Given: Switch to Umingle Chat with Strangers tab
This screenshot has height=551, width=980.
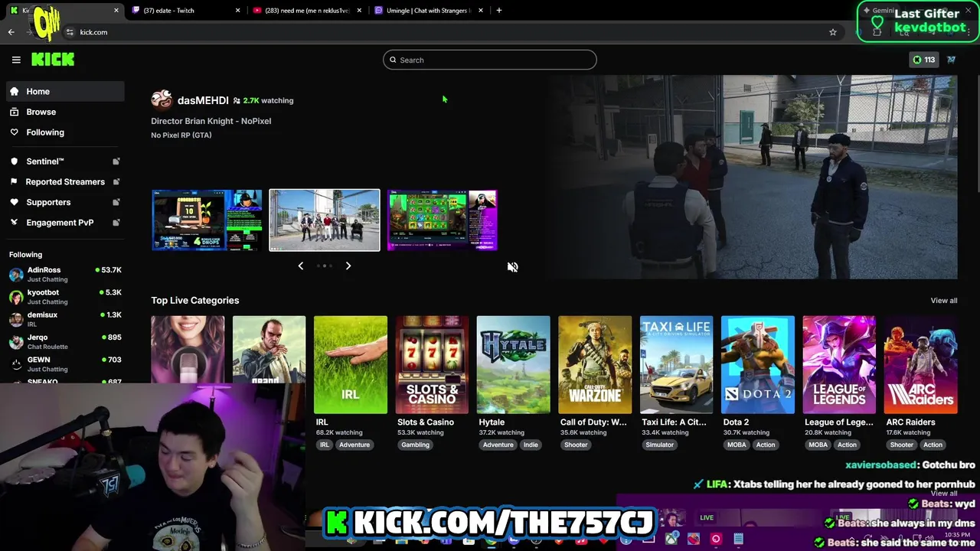Looking at the screenshot, I should click(x=427, y=11).
